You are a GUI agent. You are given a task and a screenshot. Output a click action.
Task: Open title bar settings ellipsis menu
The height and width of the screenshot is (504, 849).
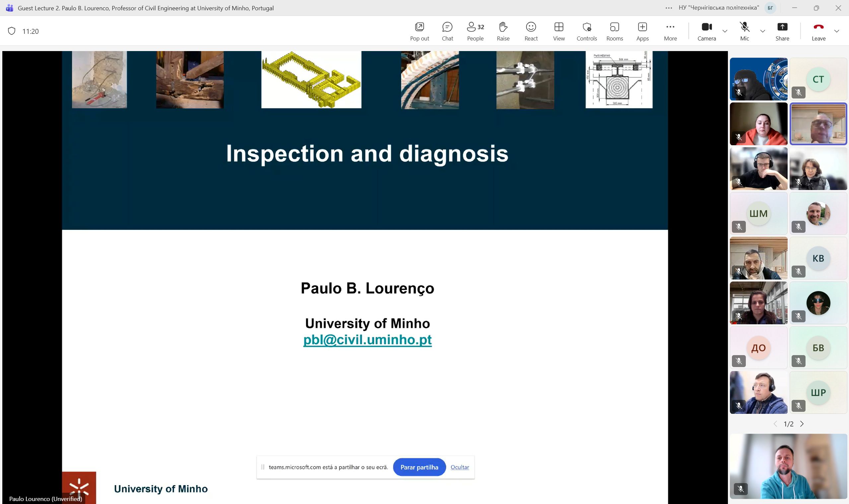coord(668,8)
